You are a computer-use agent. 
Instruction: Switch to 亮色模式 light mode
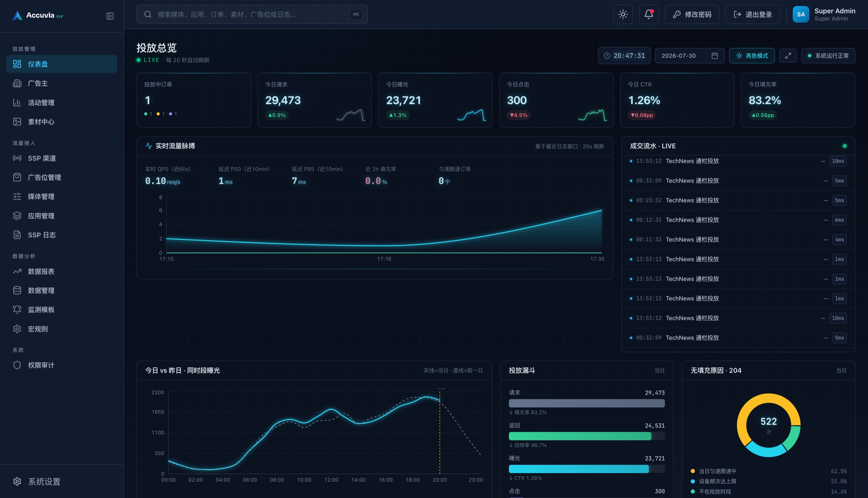[x=752, y=56]
